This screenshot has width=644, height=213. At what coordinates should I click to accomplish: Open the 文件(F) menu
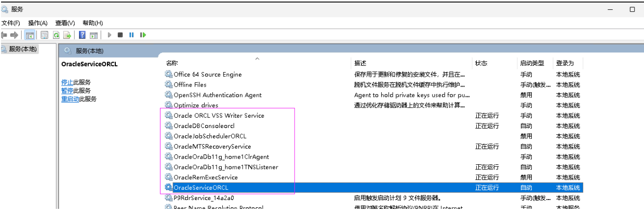point(10,23)
